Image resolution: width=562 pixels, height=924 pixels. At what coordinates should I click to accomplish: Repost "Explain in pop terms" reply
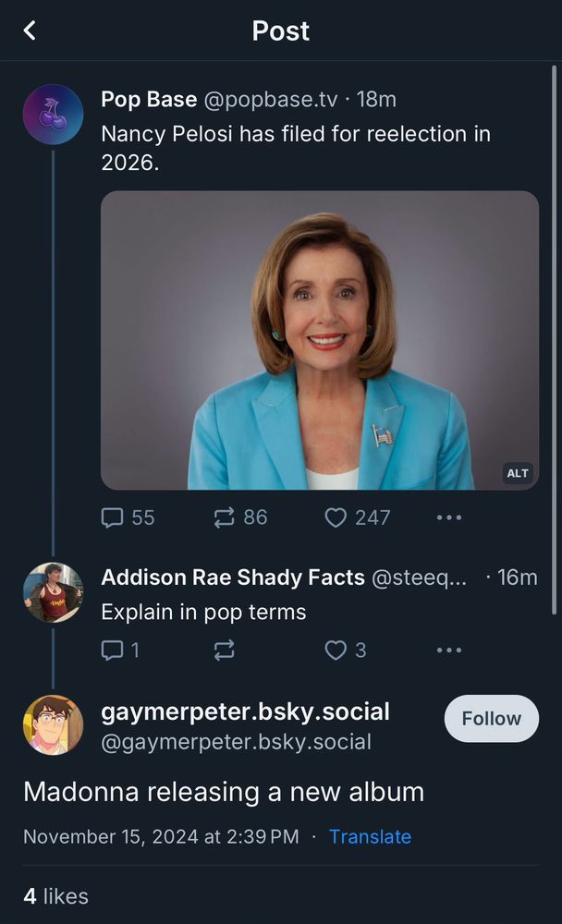(x=225, y=650)
